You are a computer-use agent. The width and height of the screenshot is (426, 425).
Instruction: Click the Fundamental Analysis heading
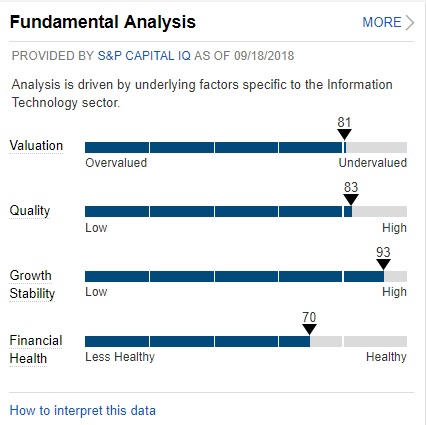coord(103,22)
